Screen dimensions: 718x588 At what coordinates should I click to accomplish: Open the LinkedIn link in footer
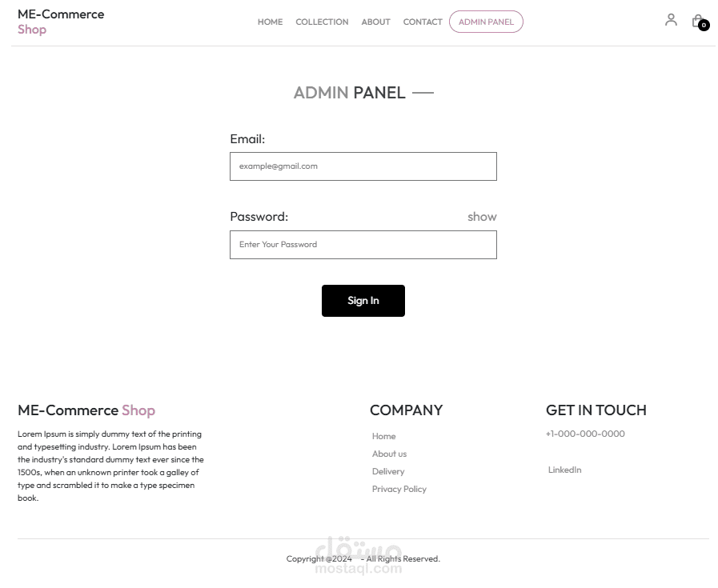564,470
